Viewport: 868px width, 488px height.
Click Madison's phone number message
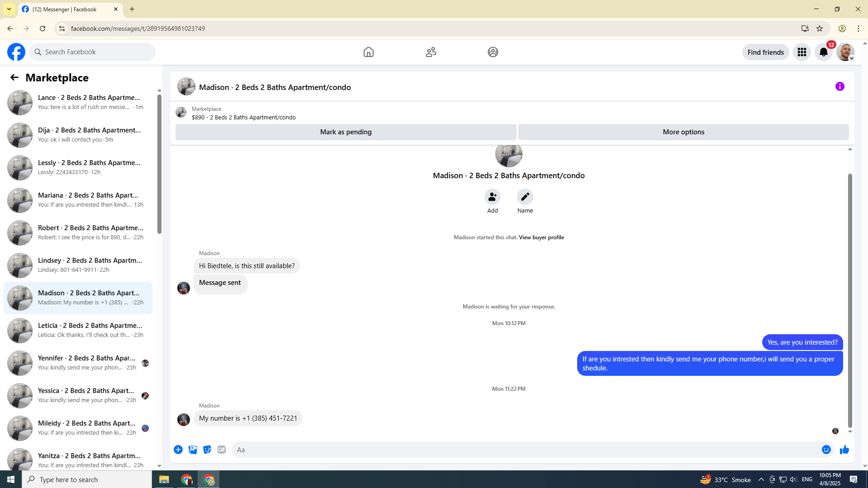248,418
